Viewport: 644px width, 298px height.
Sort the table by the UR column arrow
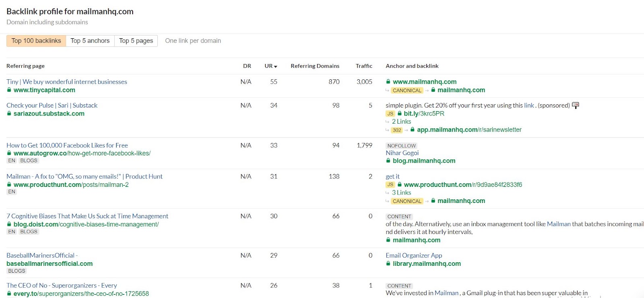(275, 66)
